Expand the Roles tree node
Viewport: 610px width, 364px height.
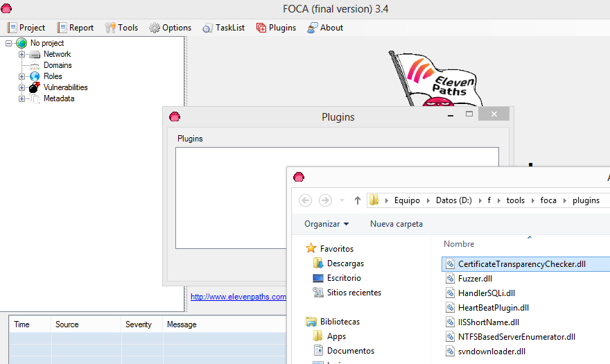pos(21,77)
